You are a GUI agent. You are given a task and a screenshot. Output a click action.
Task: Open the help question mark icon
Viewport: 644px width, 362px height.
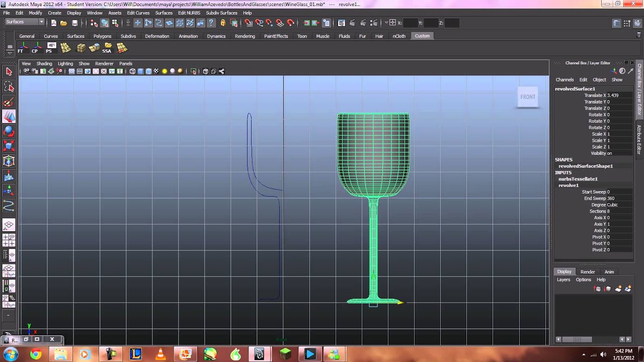pyautogui.click(x=211, y=23)
